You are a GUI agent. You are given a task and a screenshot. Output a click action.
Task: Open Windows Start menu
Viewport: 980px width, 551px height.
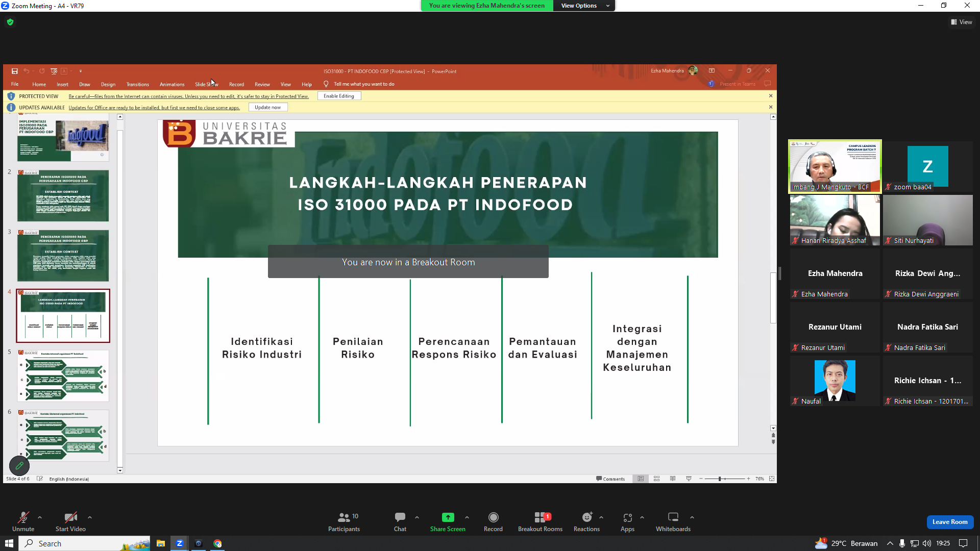click(9, 543)
